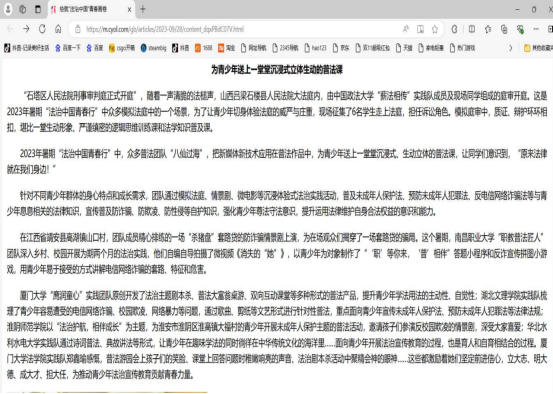Open settings and more ellipsis menu
The width and height of the screenshot is (553, 394).
536,29
